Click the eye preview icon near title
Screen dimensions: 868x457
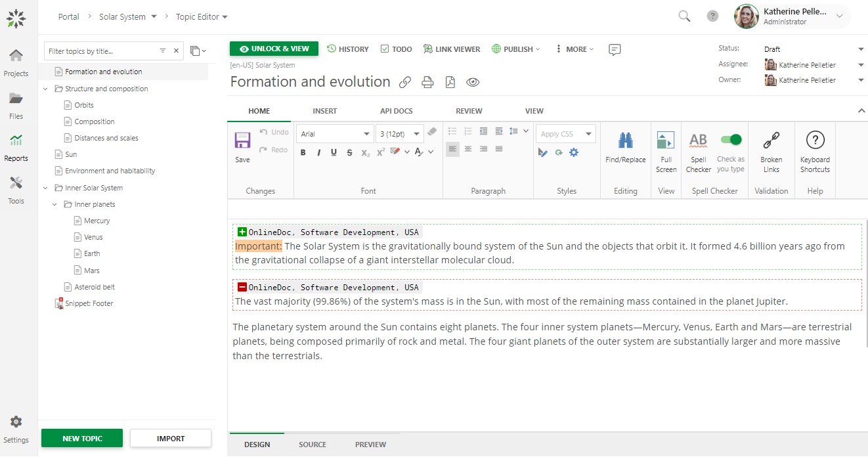coord(473,82)
